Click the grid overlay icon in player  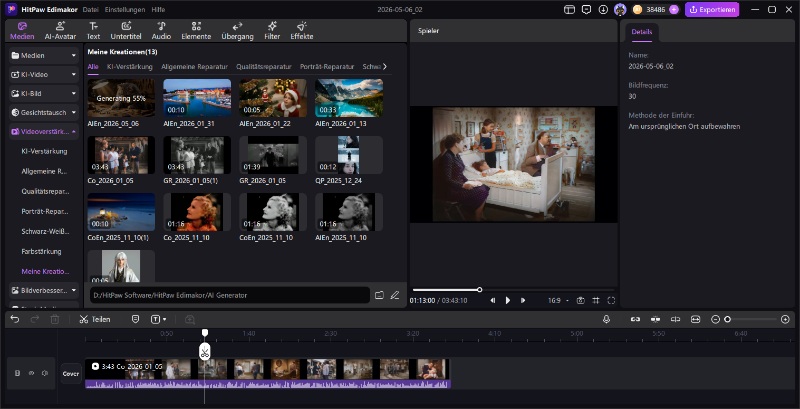[596, 300]
